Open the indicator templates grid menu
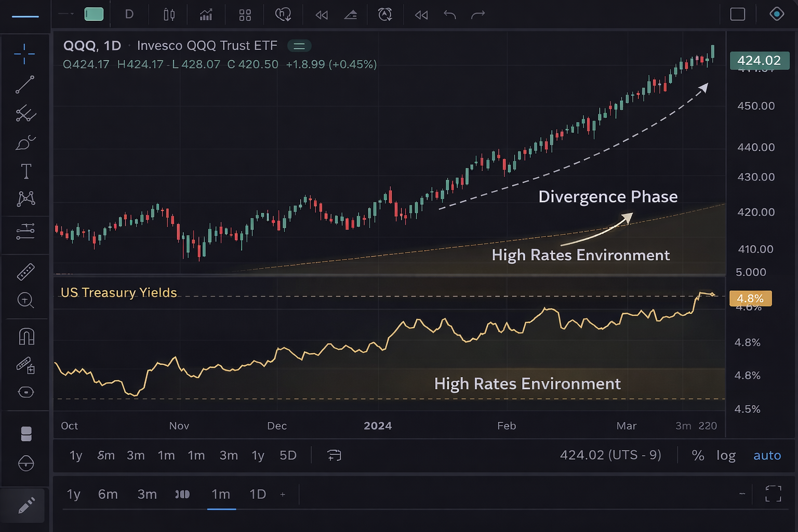The image size is (798, 532). point(245,15)
